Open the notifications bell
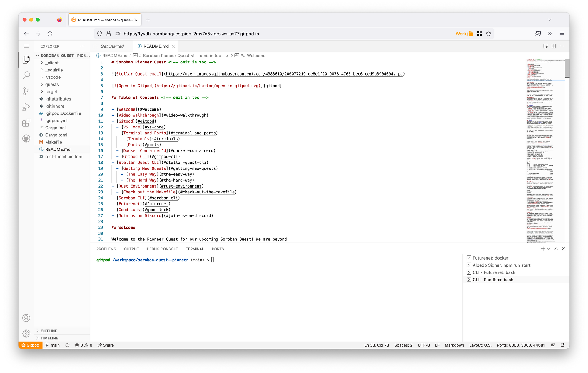The image size is (588, 373). (562, 345)
